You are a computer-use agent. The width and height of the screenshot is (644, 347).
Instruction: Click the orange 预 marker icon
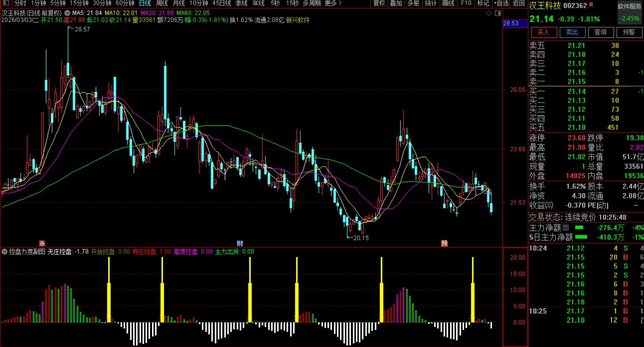coord(444,243)
